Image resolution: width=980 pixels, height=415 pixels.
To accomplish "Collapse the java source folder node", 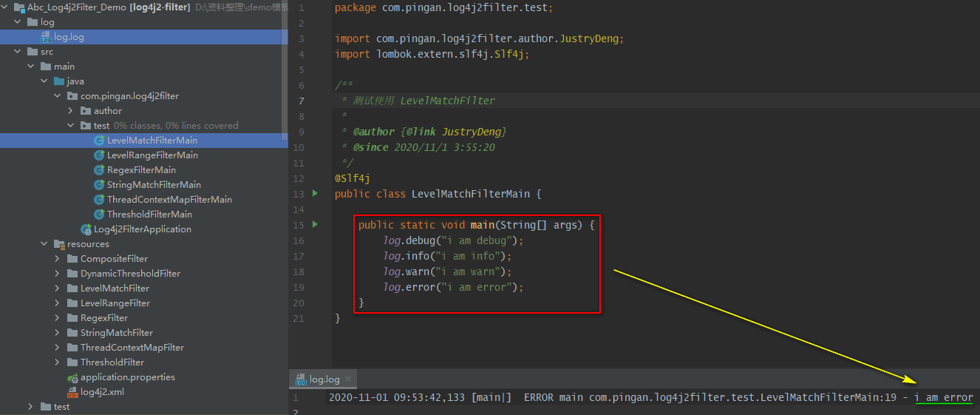I will [44, 81].
